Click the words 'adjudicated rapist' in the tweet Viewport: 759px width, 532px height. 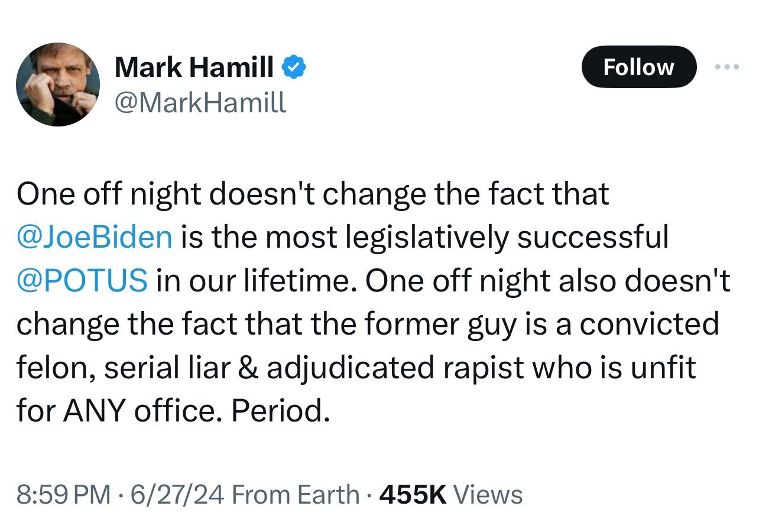point(395,368)
